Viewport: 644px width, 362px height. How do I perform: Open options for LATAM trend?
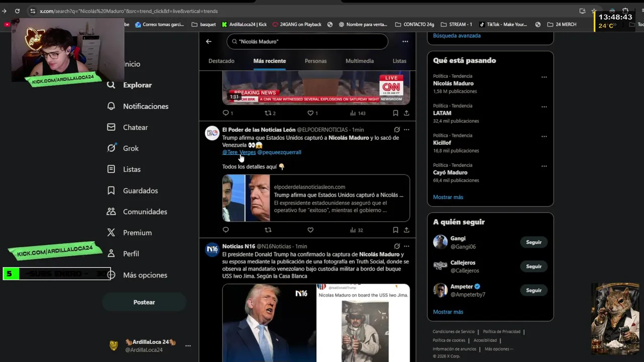[x=544, y=107]
